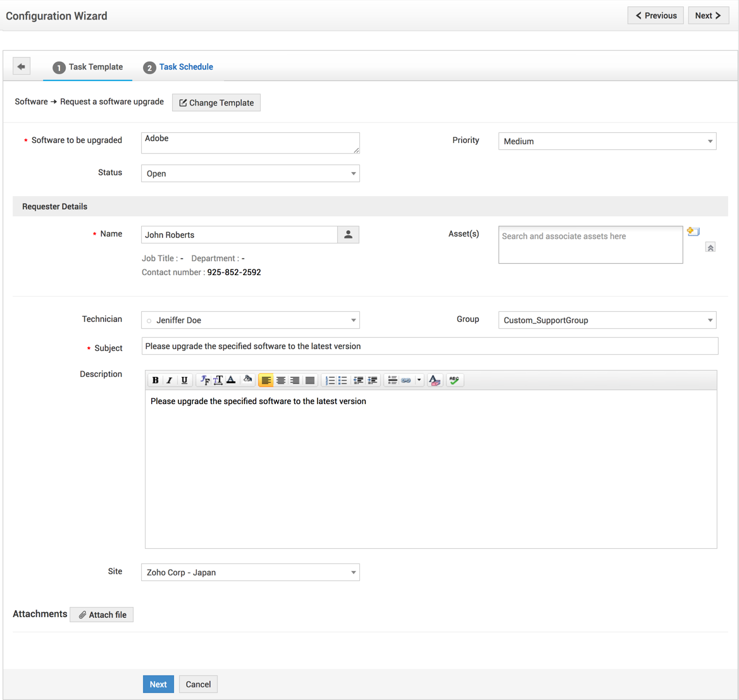Open the Site dropdown for Zoho Corp - Japan
Image resolution: width=739 pixels, height=700 pixels.
(x=250, y=572)
